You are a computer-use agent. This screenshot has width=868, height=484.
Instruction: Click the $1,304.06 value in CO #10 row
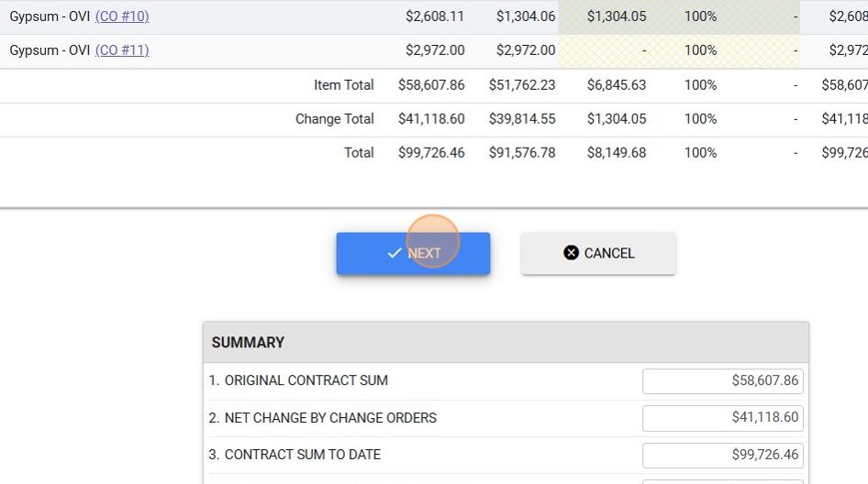click(x=525, y=16)
